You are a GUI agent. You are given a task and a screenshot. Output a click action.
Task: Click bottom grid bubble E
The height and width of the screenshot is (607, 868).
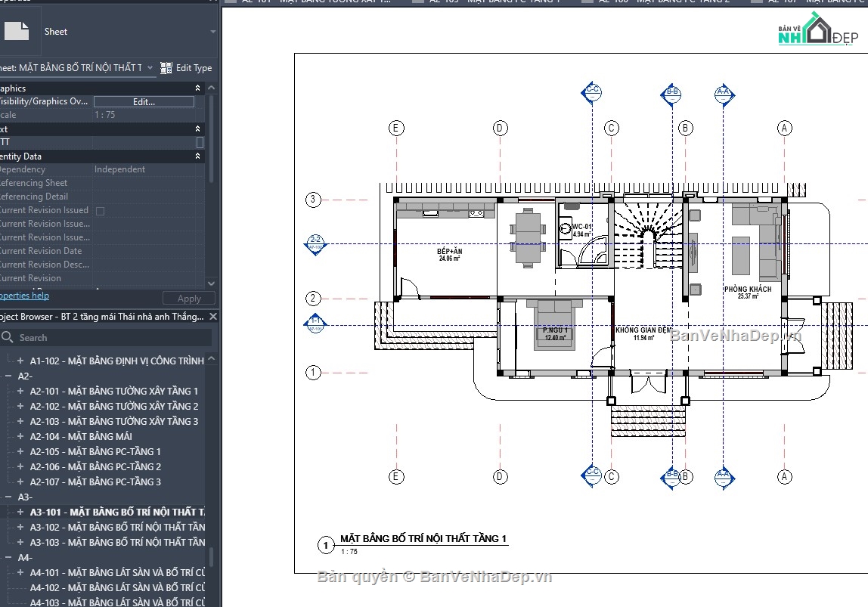point(395,476)
